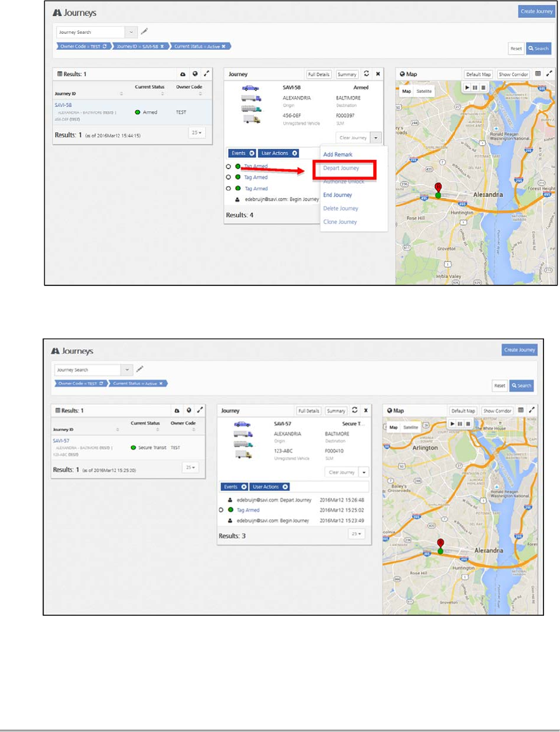Choose Clone Journey from the journey menu
Image resolution: width=560 pixels, height=732 pixels.
pyautogui.click(x=340, y=221)
